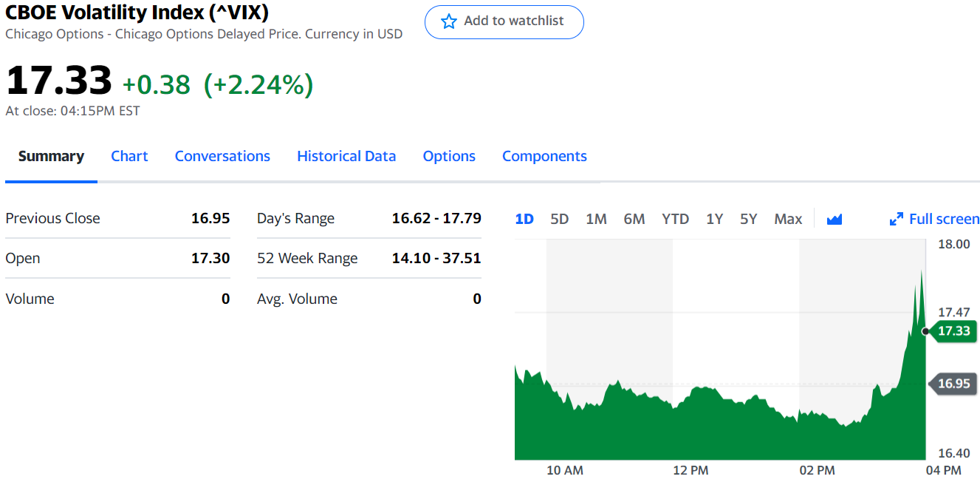Click the Chicago Options Delayed Price subtitle

(x=204, y=34)
